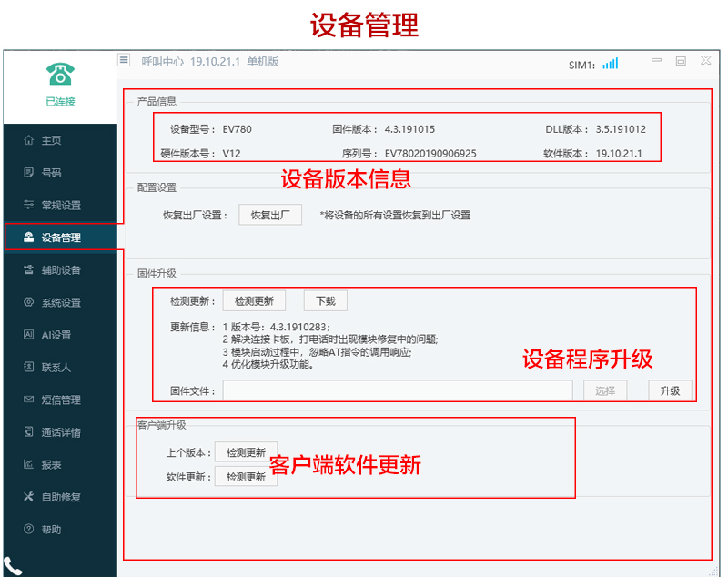Click the green telephone connection icon
The width and height of the screenshot is (728, 577).
tap(60, 73)
